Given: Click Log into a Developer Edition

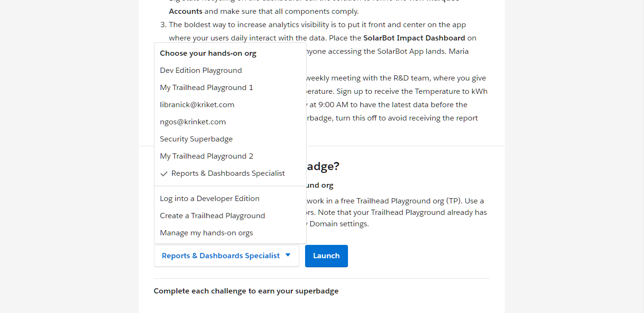Looking at the screenshot, I should pos(209,199).
